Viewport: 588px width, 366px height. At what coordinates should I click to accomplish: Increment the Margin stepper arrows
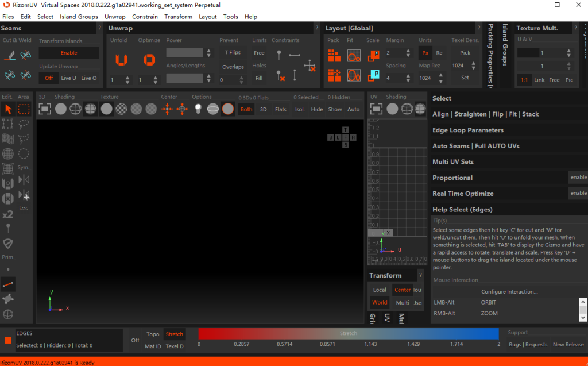[x=408, y=53]
